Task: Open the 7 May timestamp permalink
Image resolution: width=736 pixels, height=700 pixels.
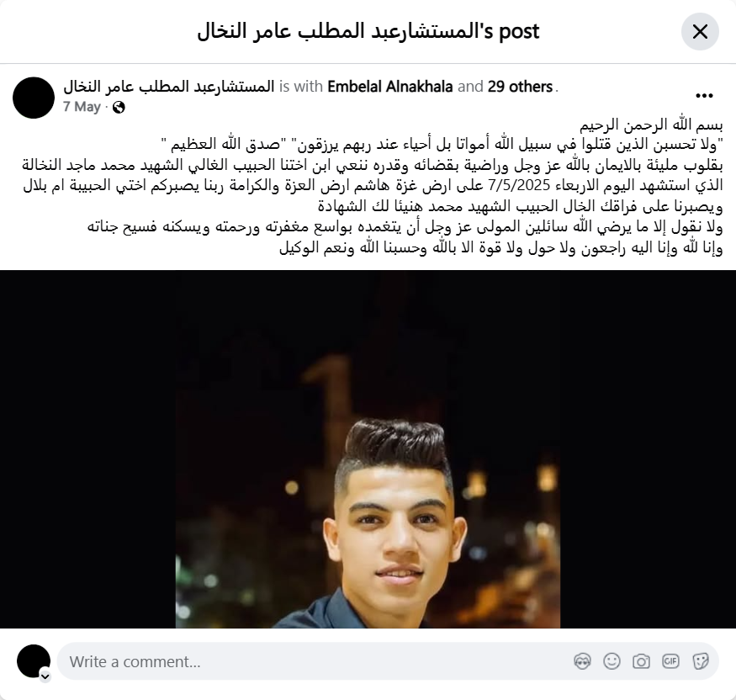Action: tap(82, 107)
